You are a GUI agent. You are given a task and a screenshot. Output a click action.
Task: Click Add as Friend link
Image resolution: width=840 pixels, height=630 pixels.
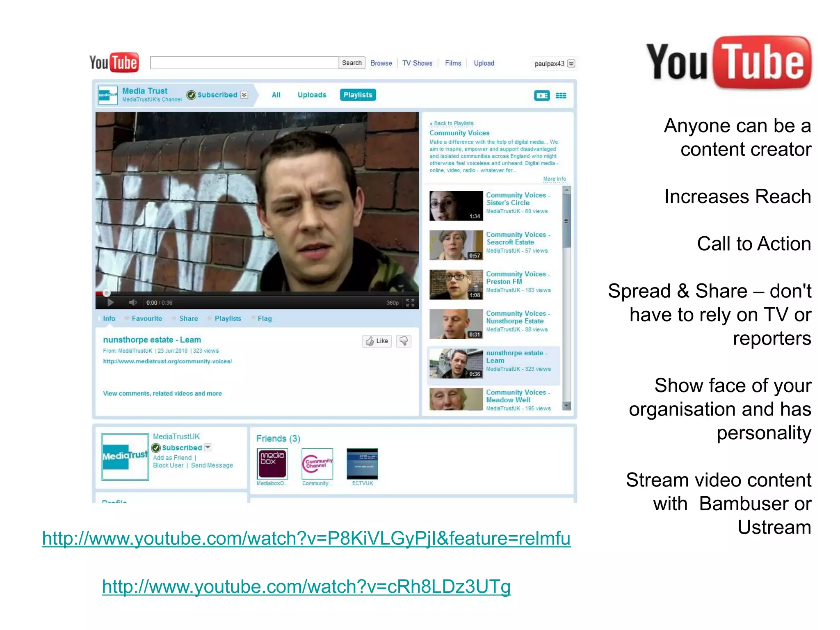pyautogui.click(x=172, y=458)
